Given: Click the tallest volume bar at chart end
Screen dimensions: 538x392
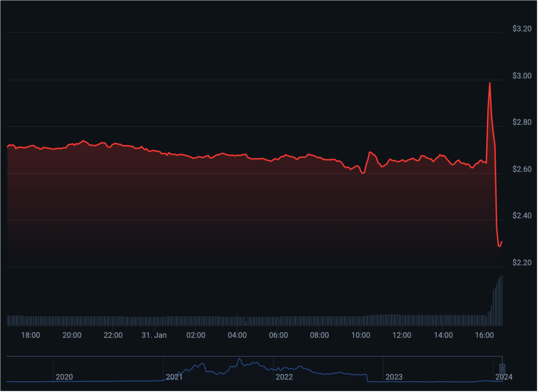Looking at the screenshot, I should tap(502, 301).
